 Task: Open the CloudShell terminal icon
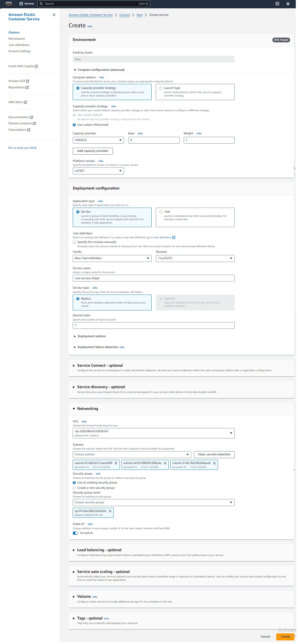coord(277,4)
